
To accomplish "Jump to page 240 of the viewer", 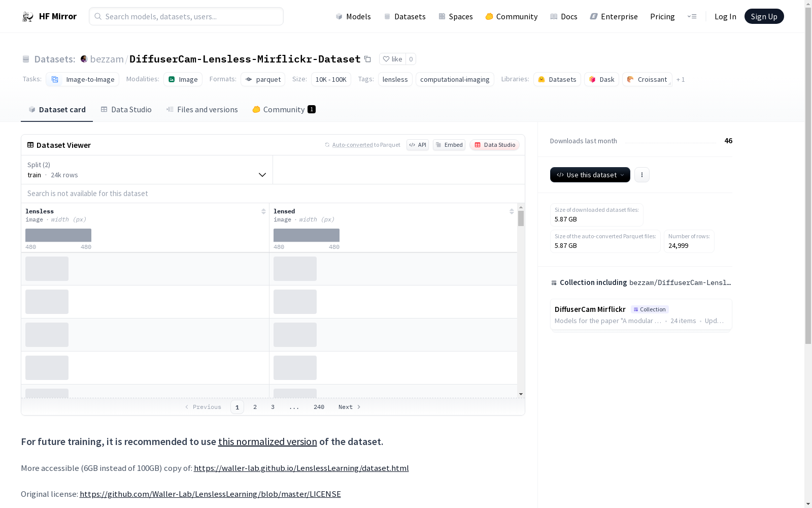I will click(x=319, y=407).
